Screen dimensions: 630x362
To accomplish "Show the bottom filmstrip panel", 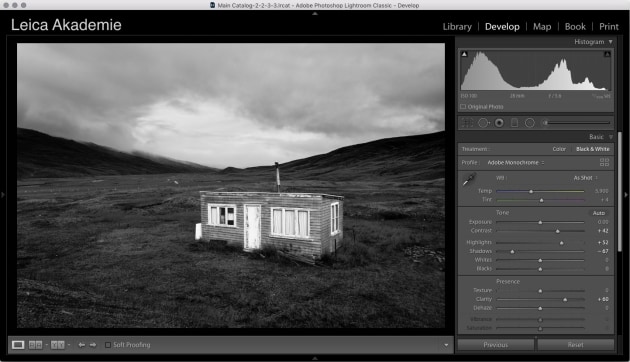I will pos(315,358).
